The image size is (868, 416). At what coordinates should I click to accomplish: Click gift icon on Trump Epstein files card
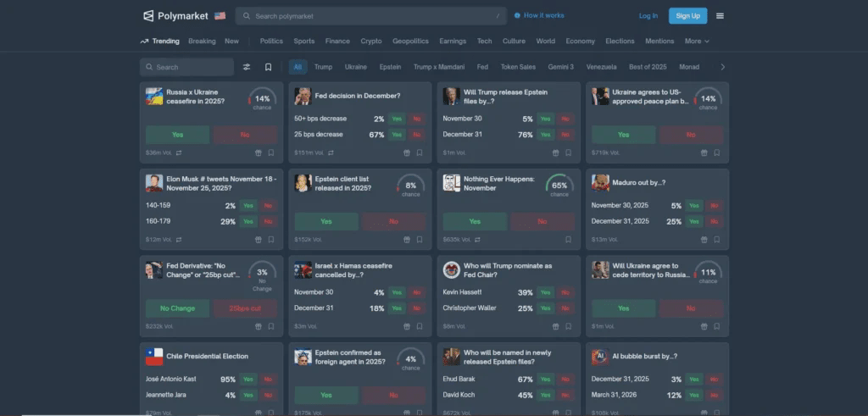[556, 153]
